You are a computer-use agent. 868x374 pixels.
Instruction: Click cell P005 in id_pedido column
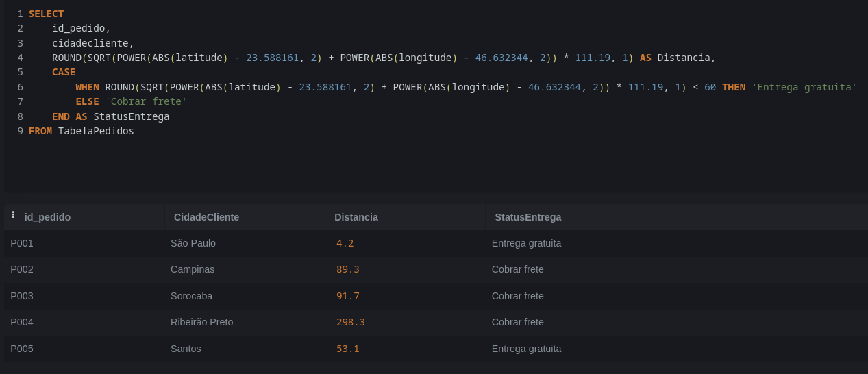pyautogui.click(x=22, y=349)
